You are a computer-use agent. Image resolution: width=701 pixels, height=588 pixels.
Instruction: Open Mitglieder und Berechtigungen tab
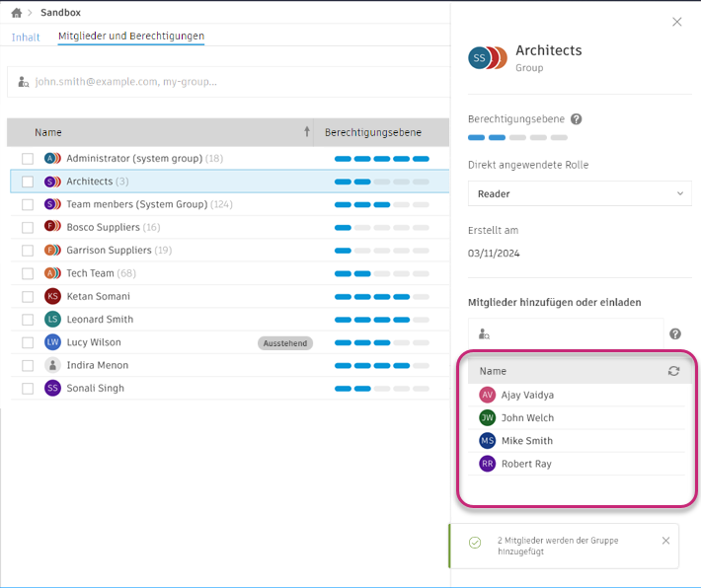pyautogui.click(x=131, y=37)
